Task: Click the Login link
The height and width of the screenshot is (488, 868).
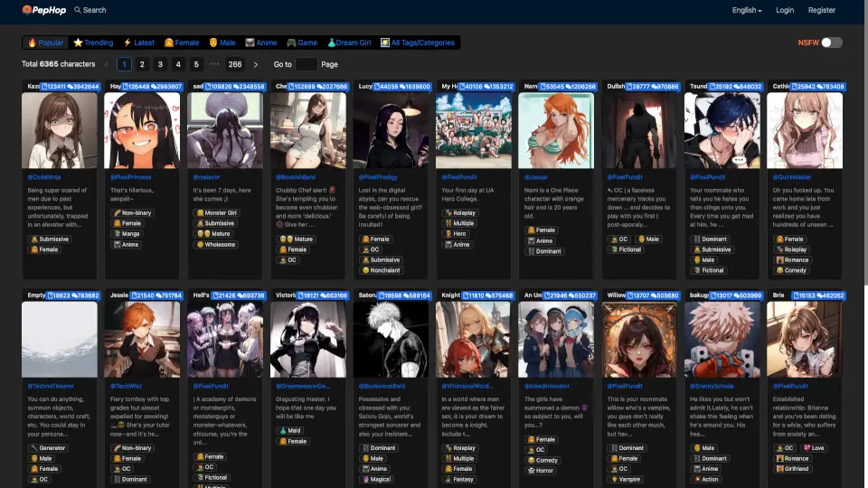Action: click(x=785, y=10)
